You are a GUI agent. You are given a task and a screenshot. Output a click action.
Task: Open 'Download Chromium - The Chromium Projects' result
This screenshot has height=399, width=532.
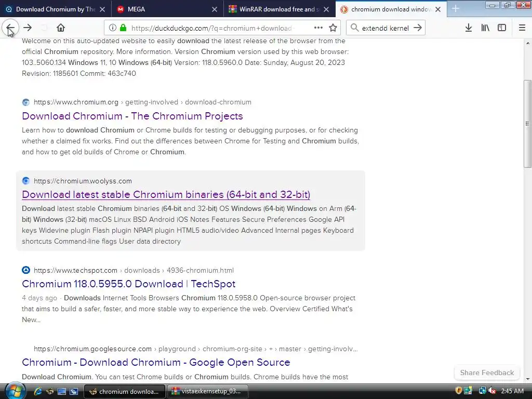point(132,116)
